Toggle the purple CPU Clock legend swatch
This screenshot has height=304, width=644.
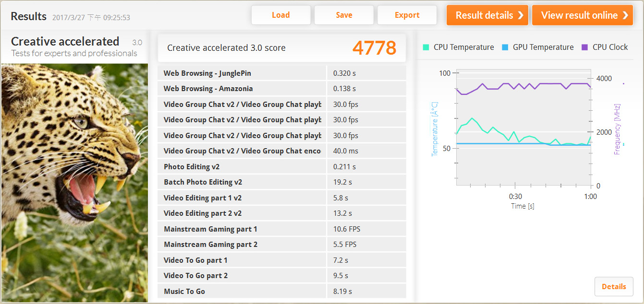(584, 47)
